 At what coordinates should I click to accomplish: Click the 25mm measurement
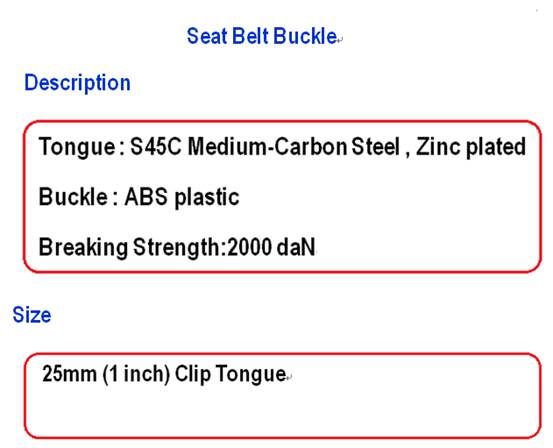point(69,374)
